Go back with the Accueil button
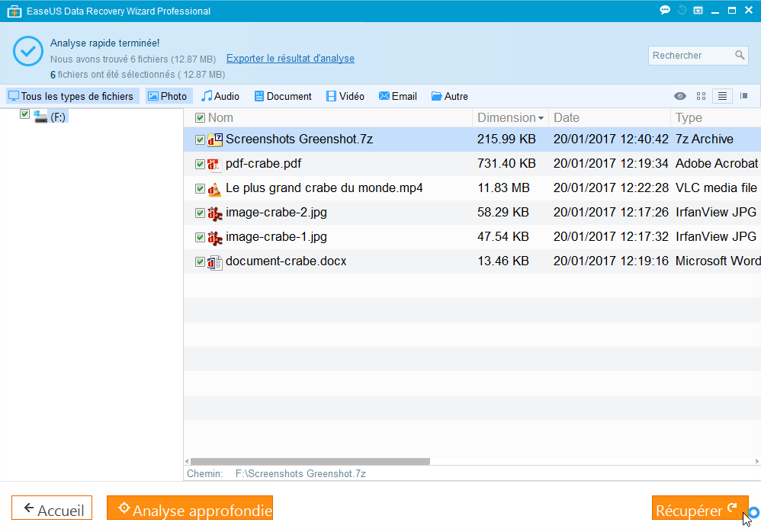Viewport: 761px width, 532px height. click(52, 508)
